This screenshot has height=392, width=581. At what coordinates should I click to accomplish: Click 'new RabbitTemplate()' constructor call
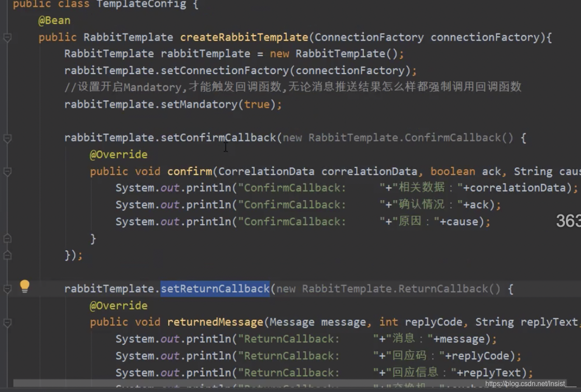[334, 54]
